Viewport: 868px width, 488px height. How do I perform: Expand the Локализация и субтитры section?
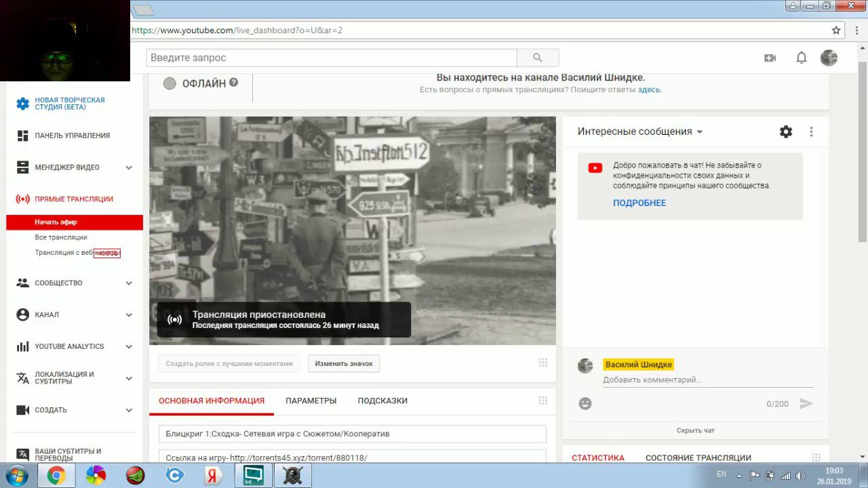tap(129, 378)
